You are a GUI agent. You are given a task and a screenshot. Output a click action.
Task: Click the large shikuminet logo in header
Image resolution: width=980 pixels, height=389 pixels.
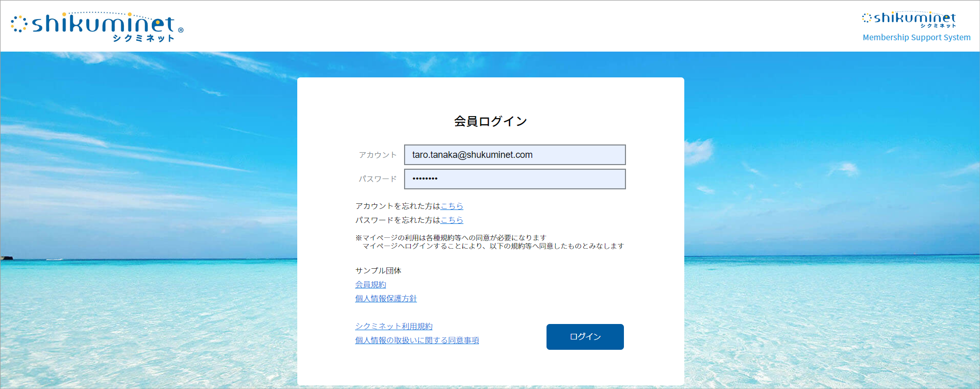[x=103, y=24]
